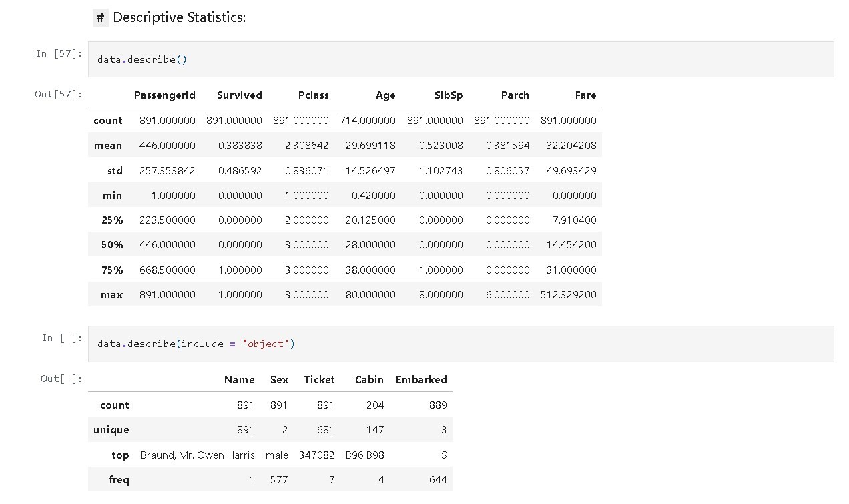Click the data.describe() code cell
Viewport: 849px width, 504px height.
point(461,59)
